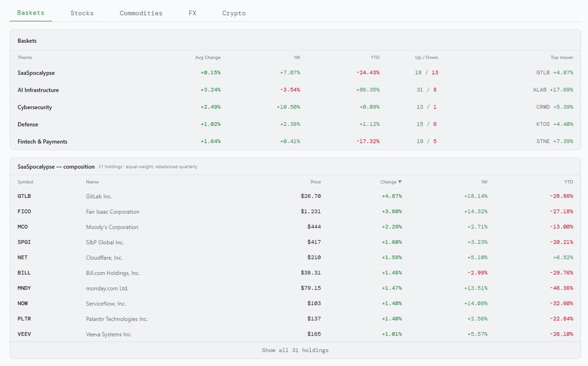Click Fair Isaac Corporation name
The image size is (588, 366).
coord(113,212)
